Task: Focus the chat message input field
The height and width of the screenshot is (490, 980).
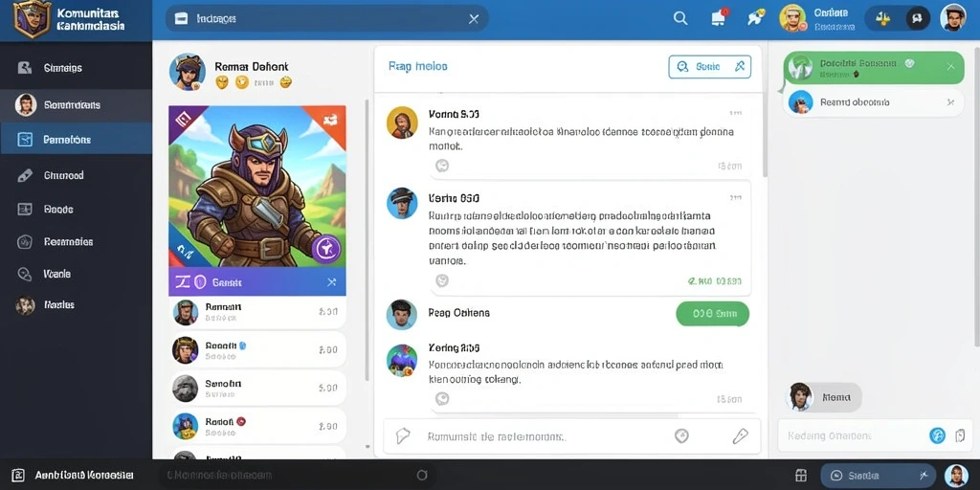Action: point(572,436)
